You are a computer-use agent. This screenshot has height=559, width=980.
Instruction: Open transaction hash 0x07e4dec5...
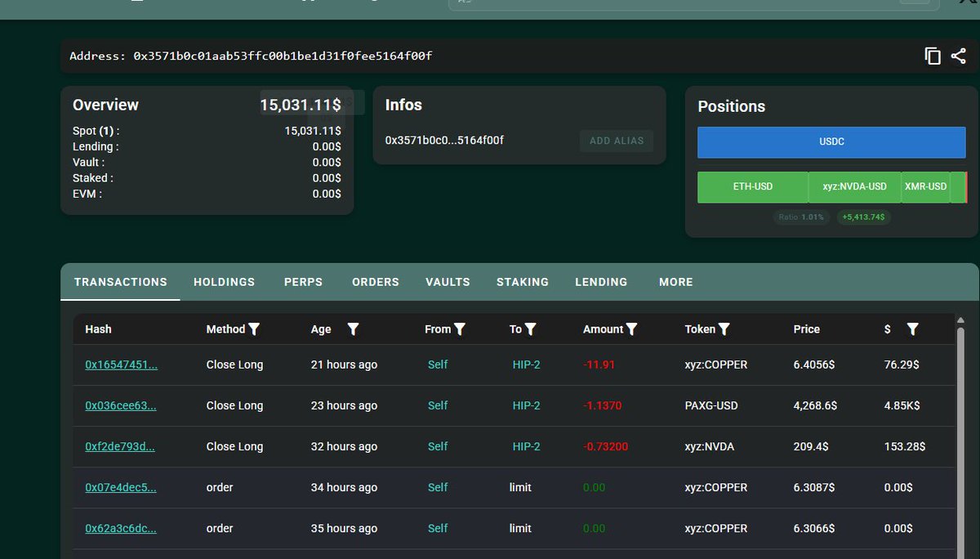pos(121,487)
